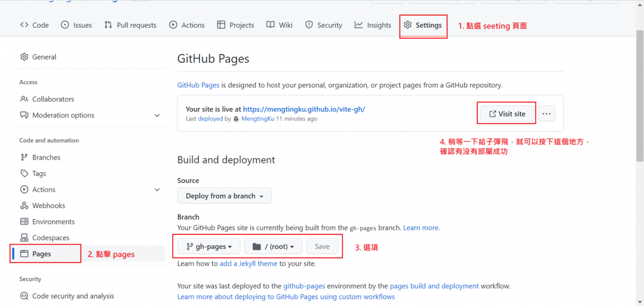This screenshot has height=306, width=644.
Task: Open the gh-pages branch dropdown
Action: tap(209, 246)
